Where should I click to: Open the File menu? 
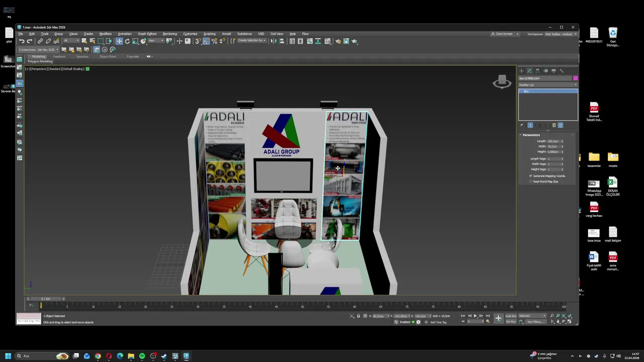click(x=21, y=34)
